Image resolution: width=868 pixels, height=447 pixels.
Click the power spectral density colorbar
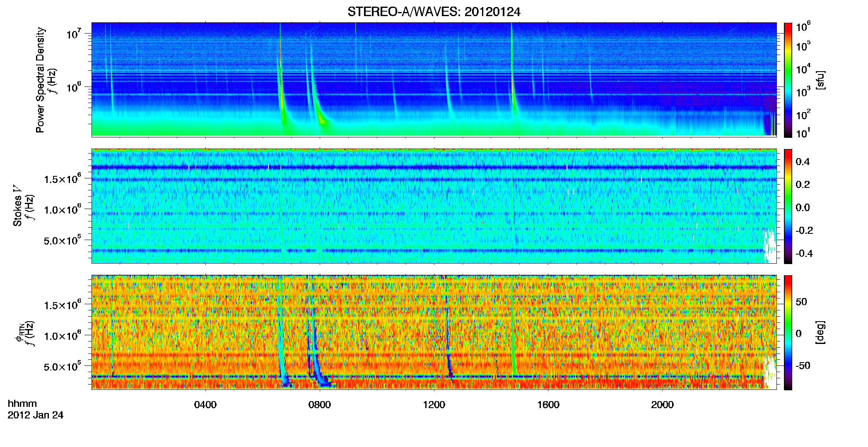coord(788,79)
